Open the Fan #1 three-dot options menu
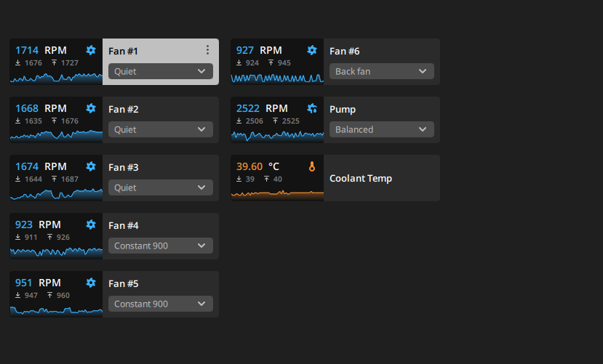This screenshot has width=603, height=364. point(207,50)
